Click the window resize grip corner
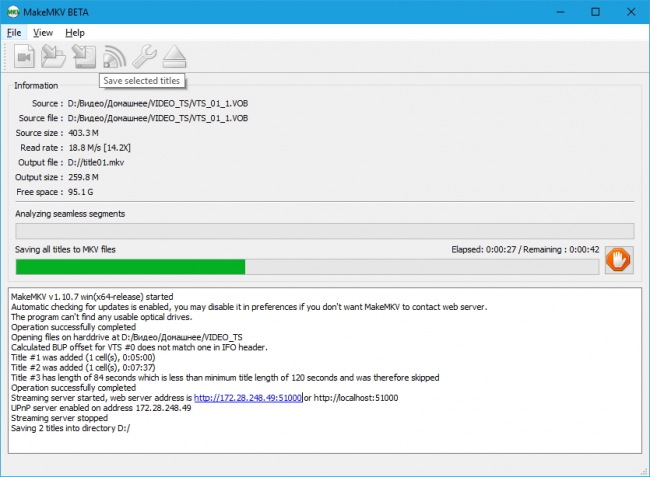 644,471
